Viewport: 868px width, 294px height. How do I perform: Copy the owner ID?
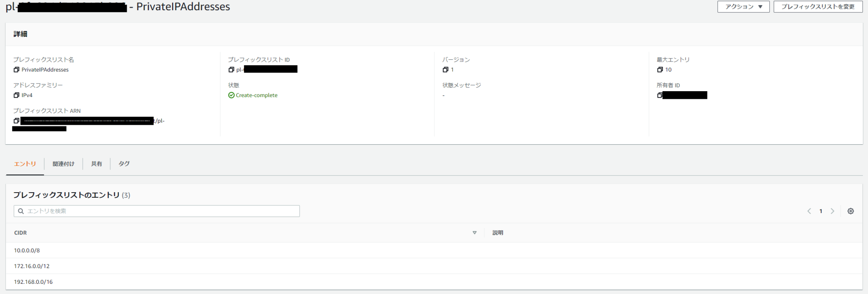(659, 95)
